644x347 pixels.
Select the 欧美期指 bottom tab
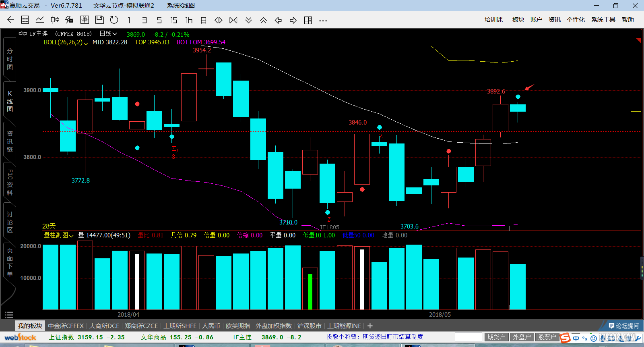tap(238, 326)
